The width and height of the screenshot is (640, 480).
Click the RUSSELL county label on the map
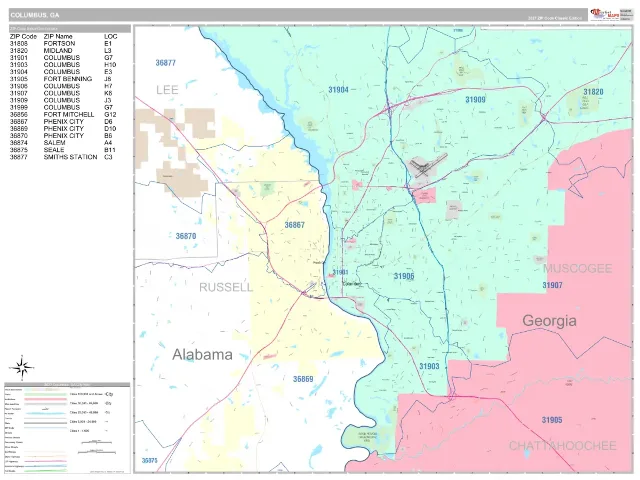click(x=226, y=287)
